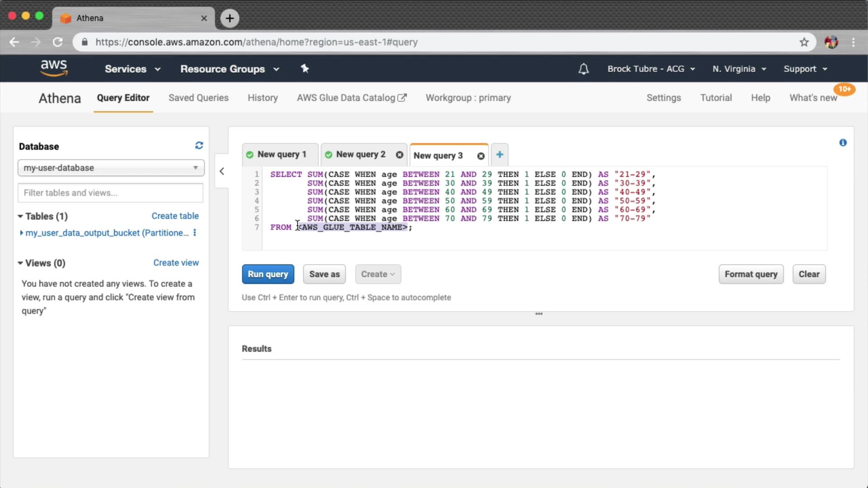Click the Create table link

pos(175,216)
